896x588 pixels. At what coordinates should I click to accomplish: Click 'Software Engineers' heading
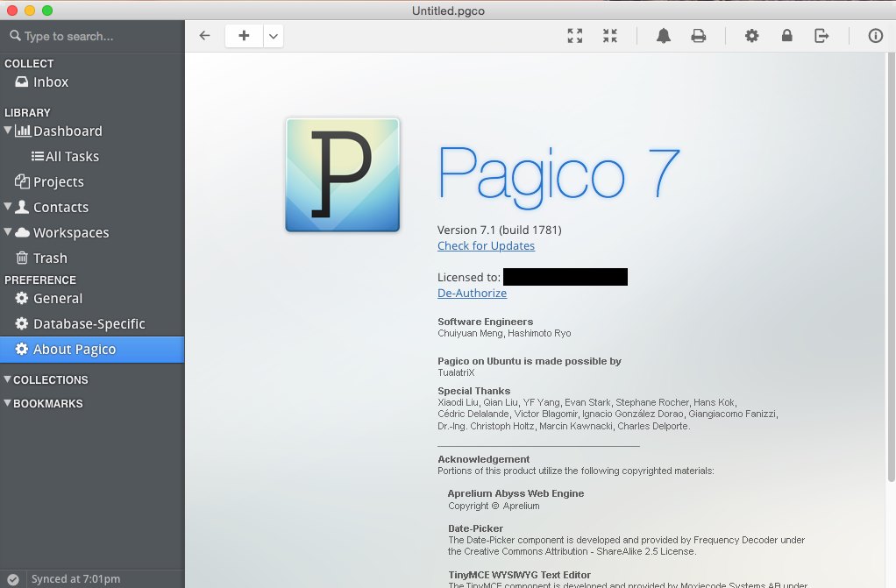coord(485,322)
